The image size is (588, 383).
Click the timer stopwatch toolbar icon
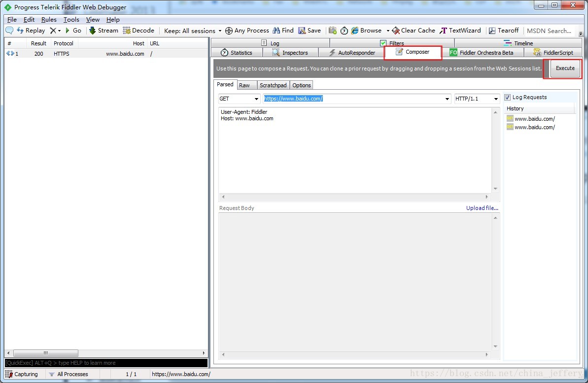[344, 31]
